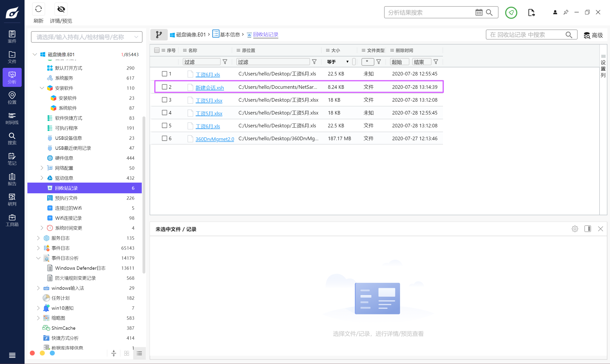The height and width of the screenshot is (364, 610).
Task: Open the 搜索 sidebar section
Action: point(12,139)
